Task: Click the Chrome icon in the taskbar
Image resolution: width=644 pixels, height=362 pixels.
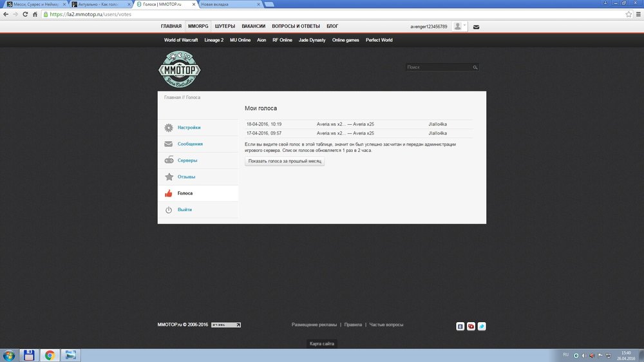Action: click(49, 355)
